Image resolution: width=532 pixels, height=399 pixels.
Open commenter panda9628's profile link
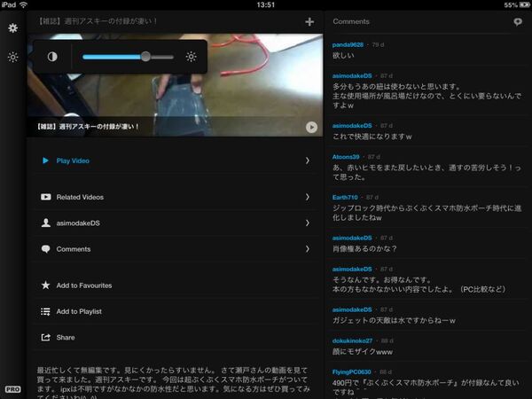(x=348, y=45)
